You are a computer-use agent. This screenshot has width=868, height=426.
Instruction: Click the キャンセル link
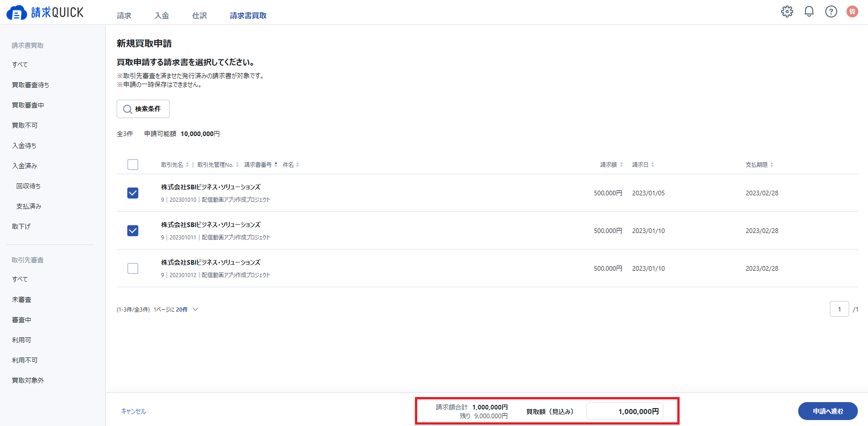(x=134, y=411)
